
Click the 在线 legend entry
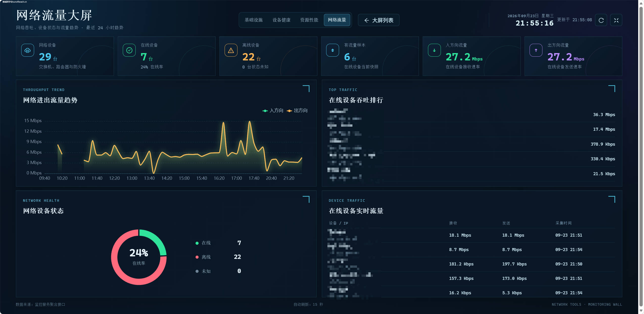(x=203, y=243)
